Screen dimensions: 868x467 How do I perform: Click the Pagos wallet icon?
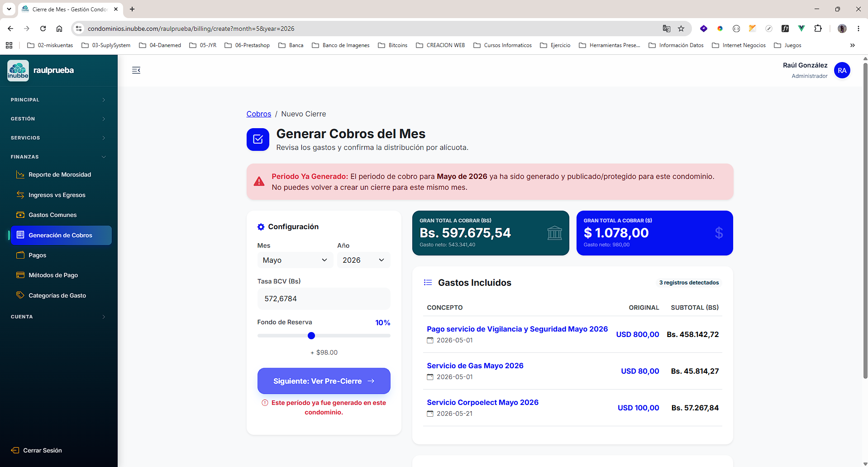click(x=20, y=255)
